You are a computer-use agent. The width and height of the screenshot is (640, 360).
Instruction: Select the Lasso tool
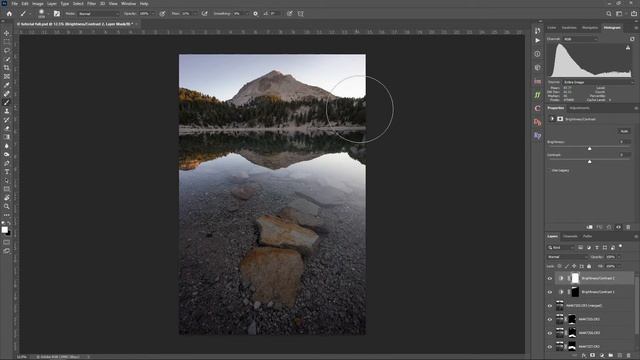(x=7, y=51)
